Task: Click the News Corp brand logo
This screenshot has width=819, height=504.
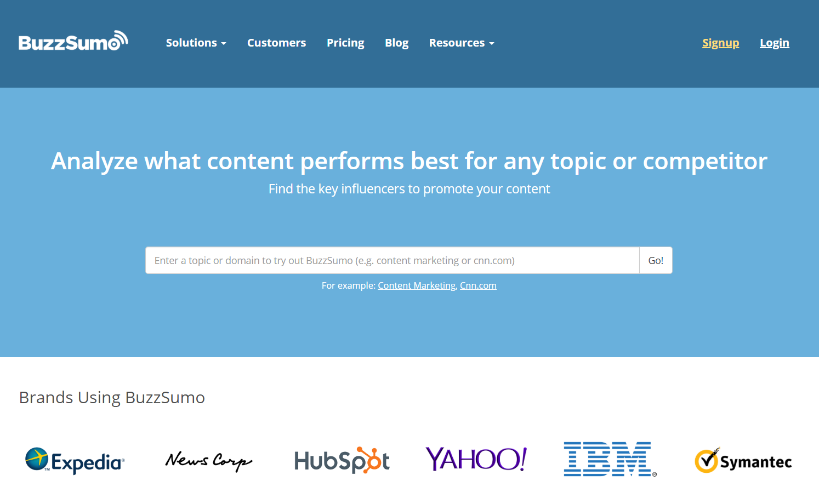Action: click(x=209, y=461)
